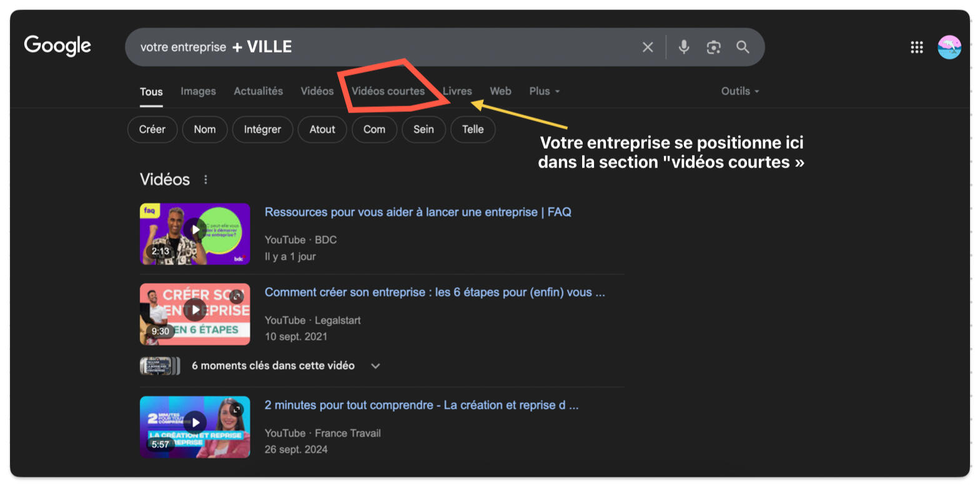This screenshot has height=488, width=980.
Task: Start voice search with microphone icon
Action: click(x=684, y=47)
